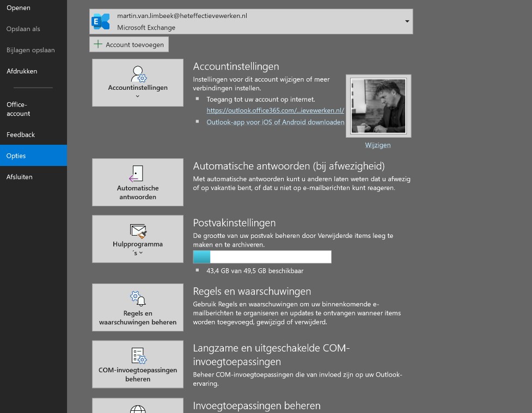This screenshot has width=532, height=413.
Task: Click the Regels en waarschuwingen bell icon
Action: [138, 299]
